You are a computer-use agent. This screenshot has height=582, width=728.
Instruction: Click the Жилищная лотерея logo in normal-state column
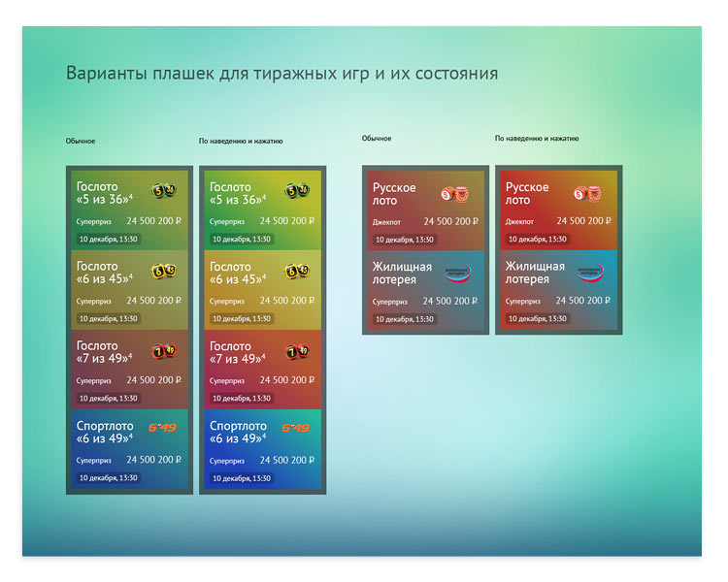(455, 274)
